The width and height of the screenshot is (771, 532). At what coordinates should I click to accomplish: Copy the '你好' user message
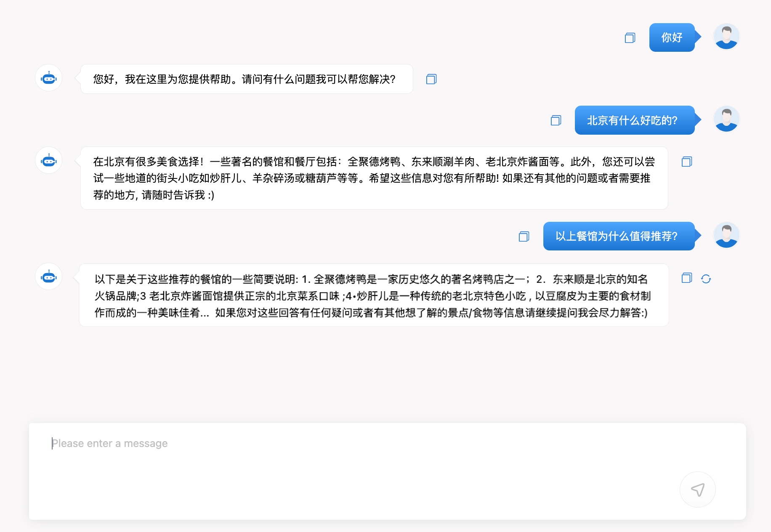[x=630, y=38]
